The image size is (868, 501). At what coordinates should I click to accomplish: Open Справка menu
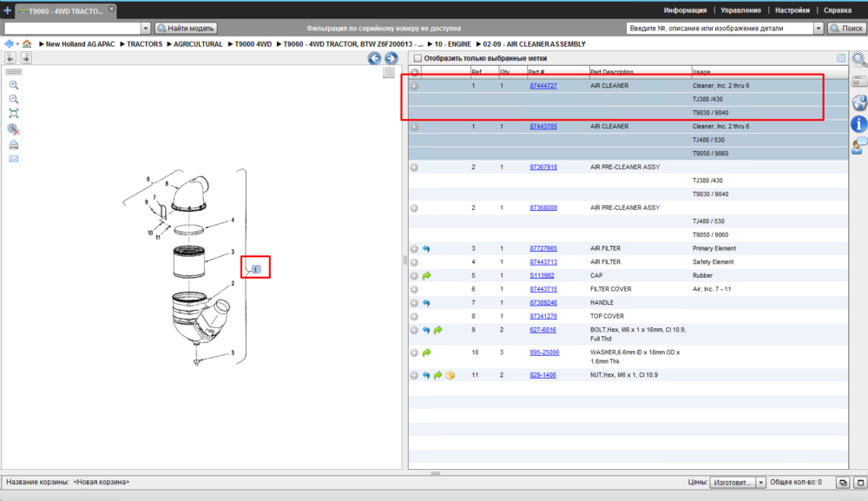pos(838,10)
